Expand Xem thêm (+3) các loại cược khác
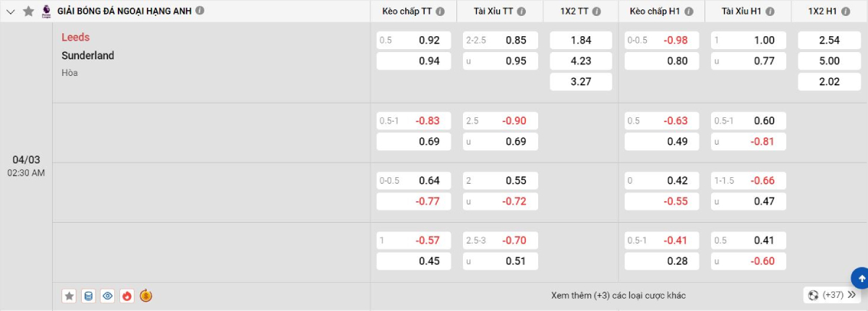868x311 pixels. point(618,296)
